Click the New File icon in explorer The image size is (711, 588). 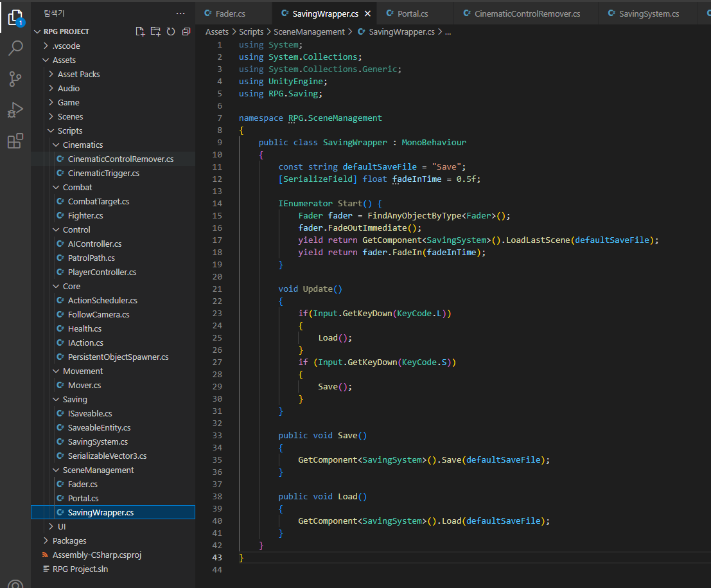click(140, 31)
